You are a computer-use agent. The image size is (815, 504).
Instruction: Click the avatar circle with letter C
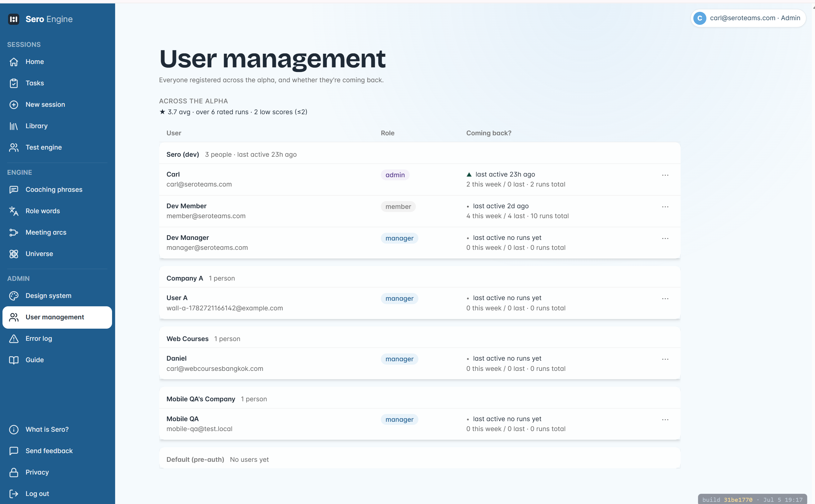[x=700, y=18]
